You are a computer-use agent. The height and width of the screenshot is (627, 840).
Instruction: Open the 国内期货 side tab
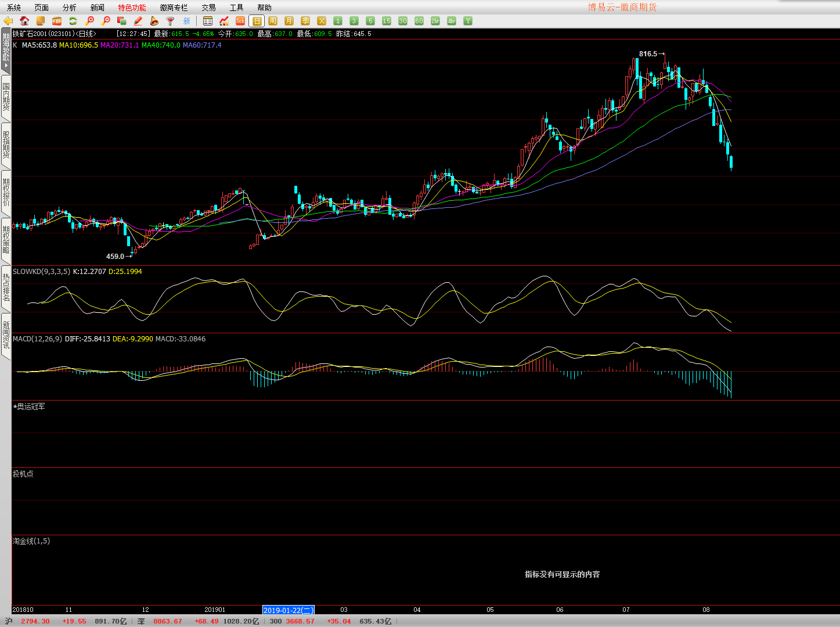click(6, 98)
